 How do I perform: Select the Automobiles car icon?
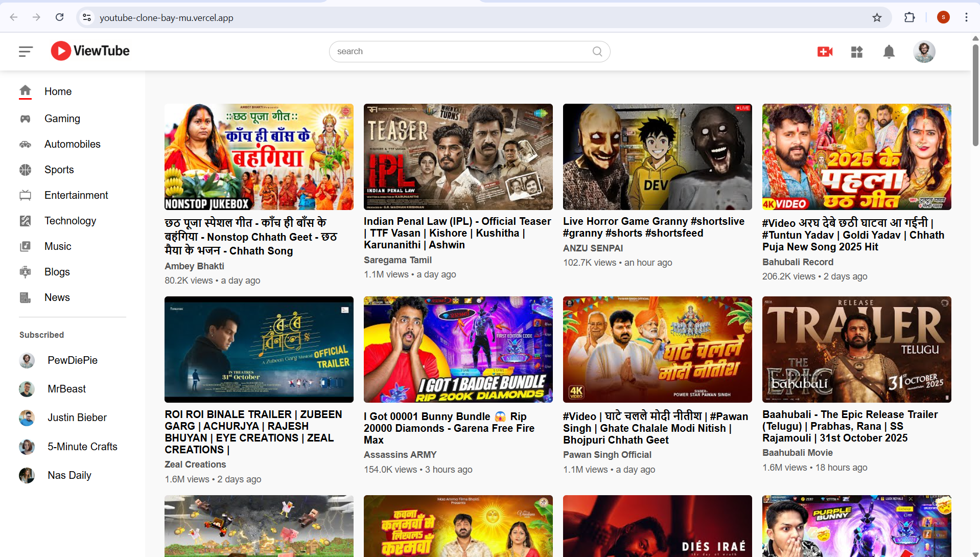pos(25,144)
